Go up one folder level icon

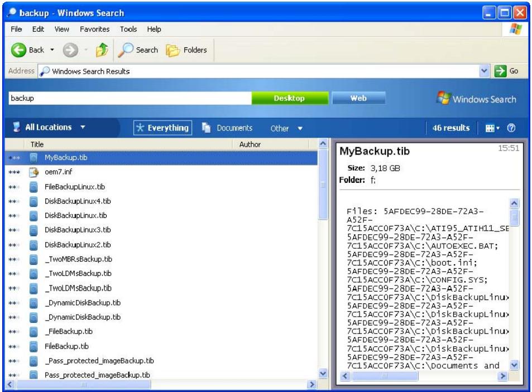(x=102, y=50)
